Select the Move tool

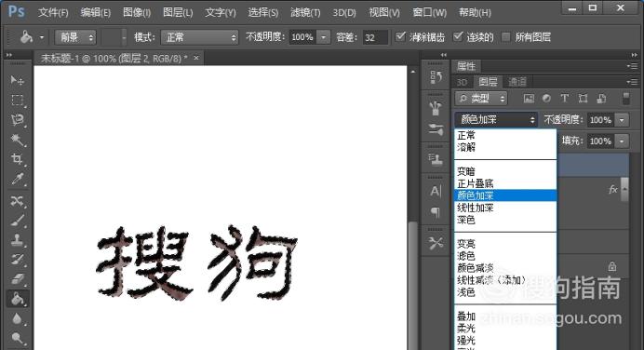click(x=17, y=80)
